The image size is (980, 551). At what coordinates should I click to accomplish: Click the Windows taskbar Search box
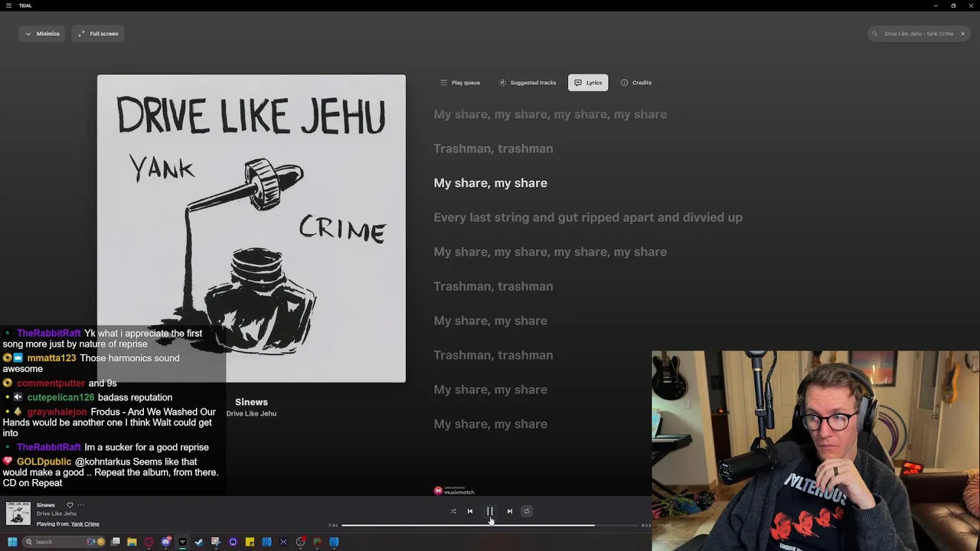[64, 542]
